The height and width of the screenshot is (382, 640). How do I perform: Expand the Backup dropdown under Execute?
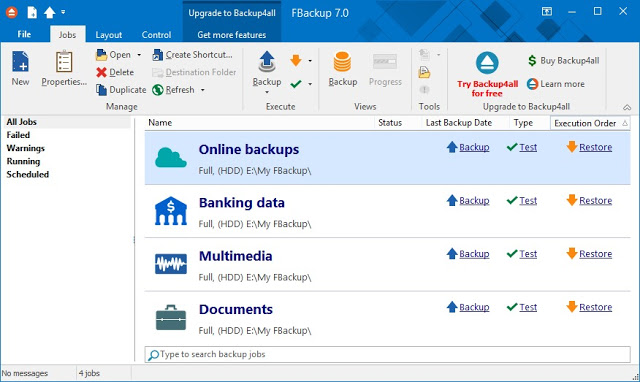[267, 92]
